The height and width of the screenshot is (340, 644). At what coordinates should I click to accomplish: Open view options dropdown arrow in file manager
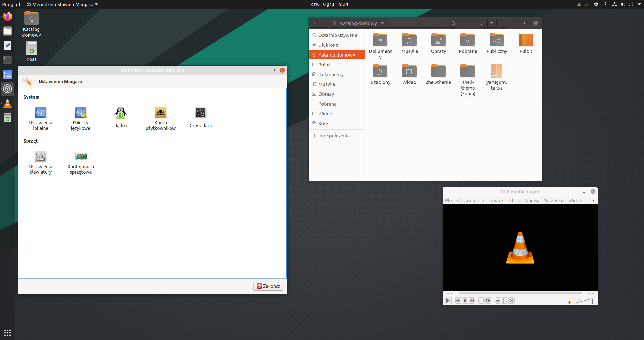pyautogui.click(x=492, y=23)
